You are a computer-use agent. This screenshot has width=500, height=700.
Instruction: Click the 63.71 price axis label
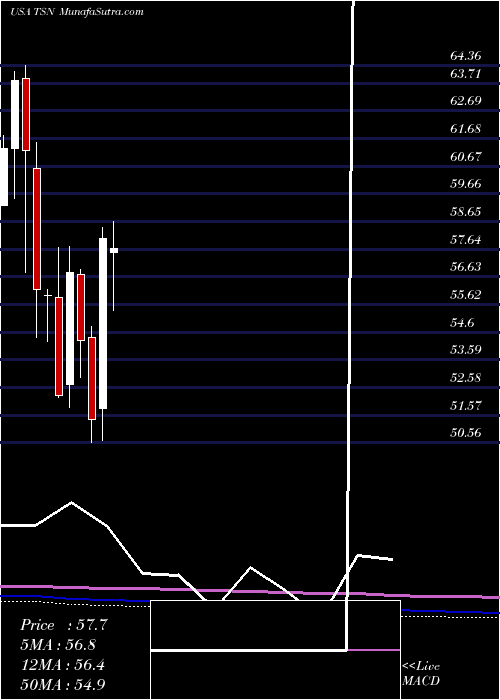466,74
